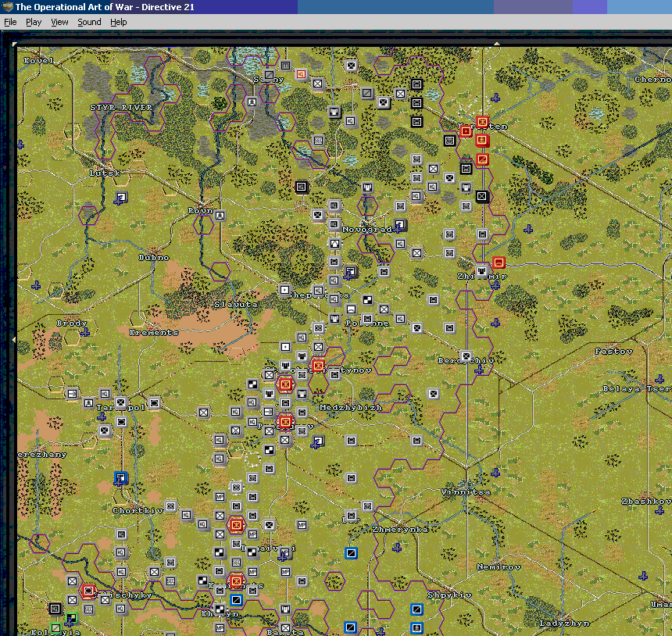Select the green air counter near Kolomyia
This screenshot has height=636, width=672.
(72, 617)
